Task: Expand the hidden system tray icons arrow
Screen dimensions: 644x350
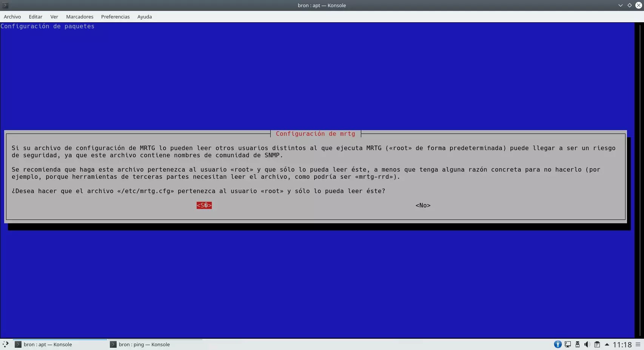Action: [607, 344]
